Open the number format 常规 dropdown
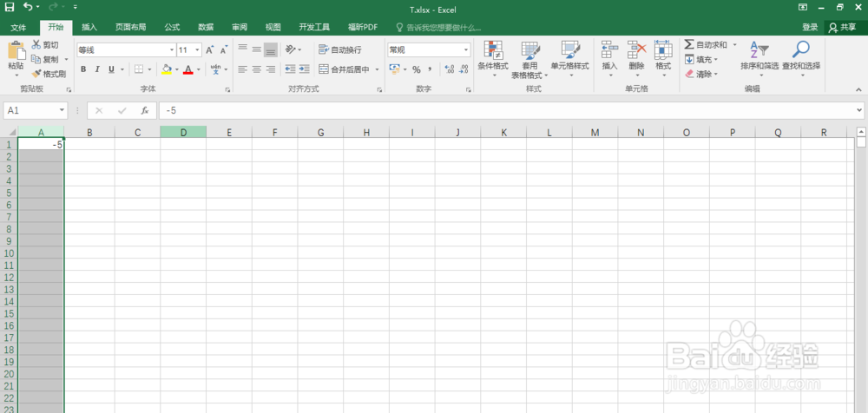Image resolution: width=868 pixels, height=413 pixels. point(465,49)
